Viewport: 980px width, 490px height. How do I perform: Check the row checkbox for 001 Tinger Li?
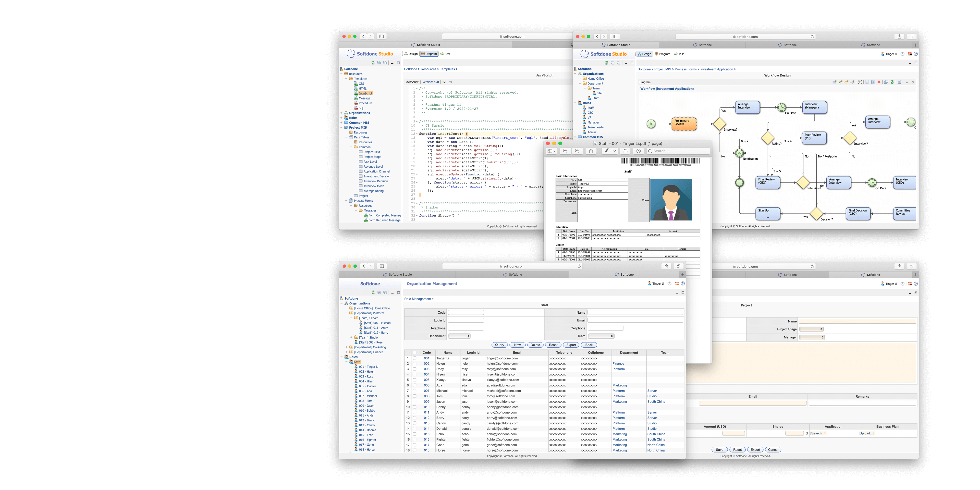(415, 358)
